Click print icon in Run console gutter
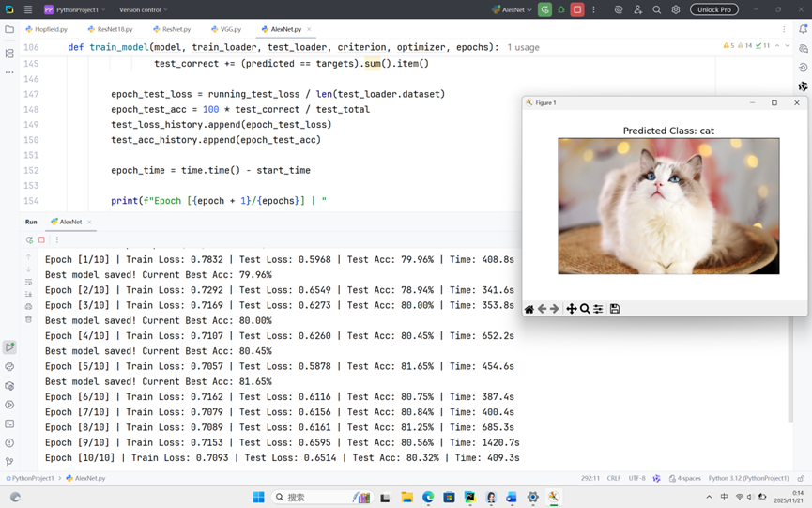 (x=28, y=306)
